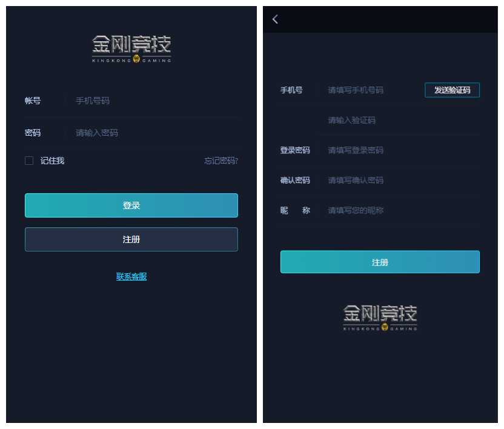The width and height of the screenshot is (504, 429).
Task: Click the 金刚竞技 logo below registration form
Action: pos(380,318)
